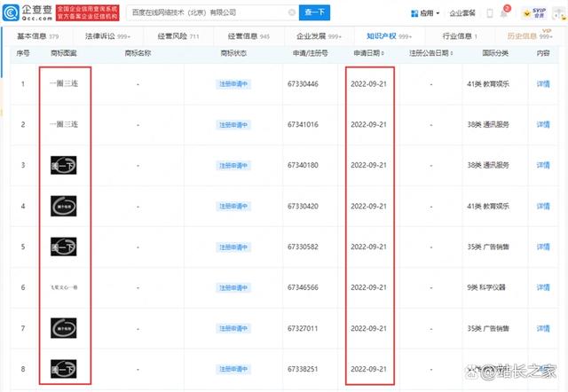568x392 pixels.
Task: Click the 一圈三连 trademark image in row 1
Action: 64,83
